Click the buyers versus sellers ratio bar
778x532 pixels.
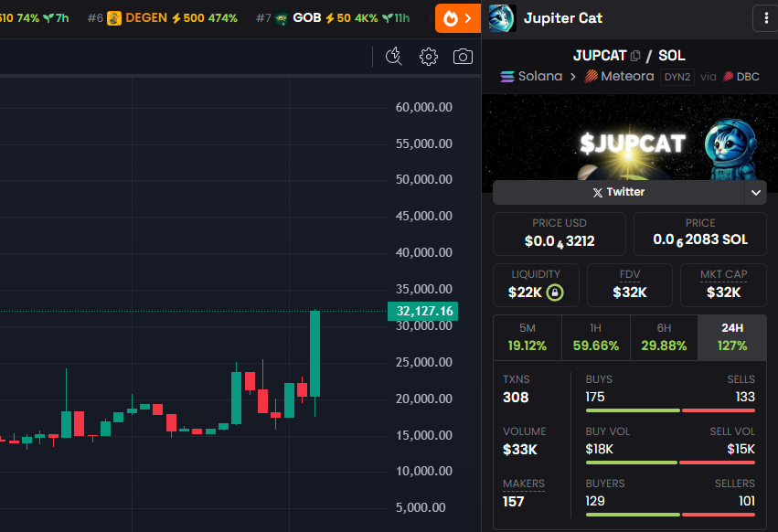[x=670, y=515]
